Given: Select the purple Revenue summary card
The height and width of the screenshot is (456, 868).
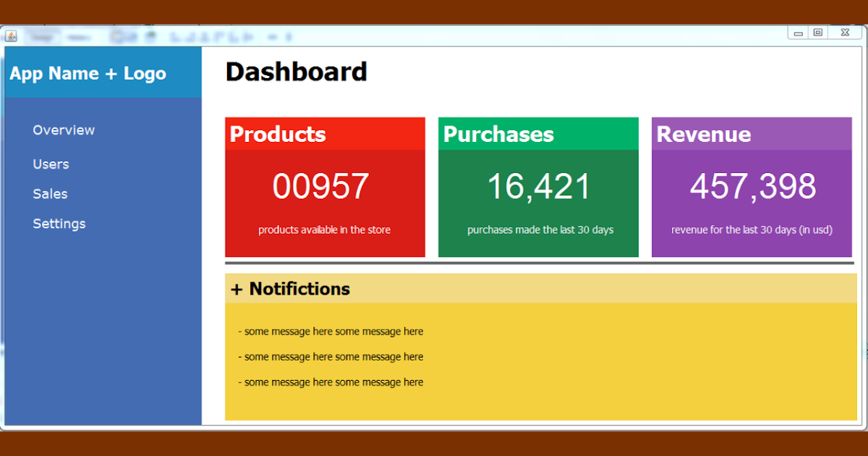Looking at the screenshot, I should (x=752, y=187).
